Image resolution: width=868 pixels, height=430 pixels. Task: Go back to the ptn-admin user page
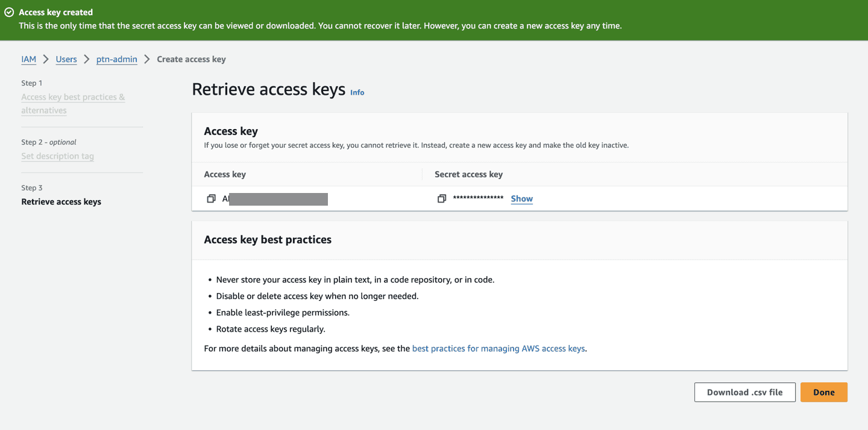point(116,59)
